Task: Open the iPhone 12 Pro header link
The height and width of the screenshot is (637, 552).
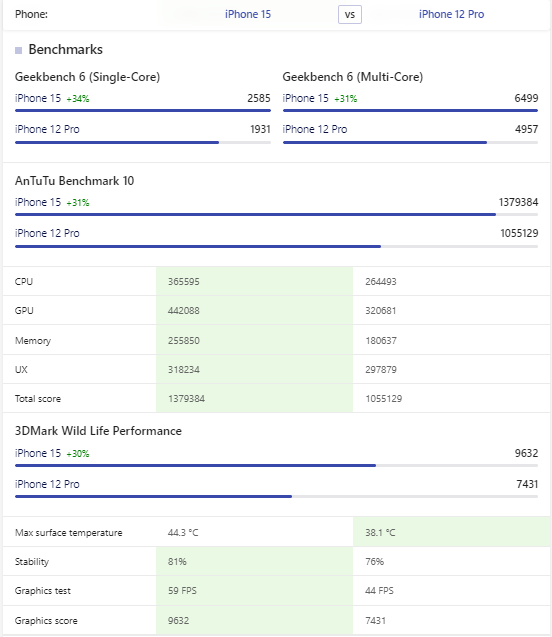Action: (451, 14)
